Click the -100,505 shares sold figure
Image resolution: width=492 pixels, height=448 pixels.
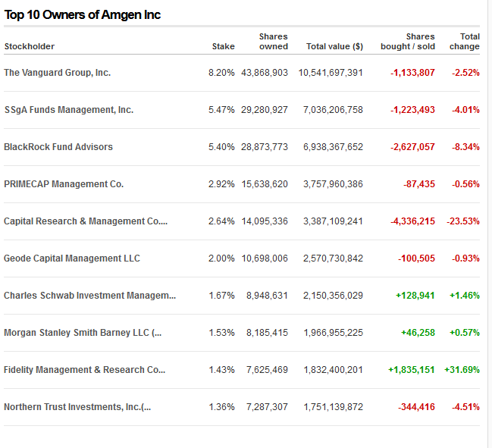pyautogui.click(x=416, y=258)
